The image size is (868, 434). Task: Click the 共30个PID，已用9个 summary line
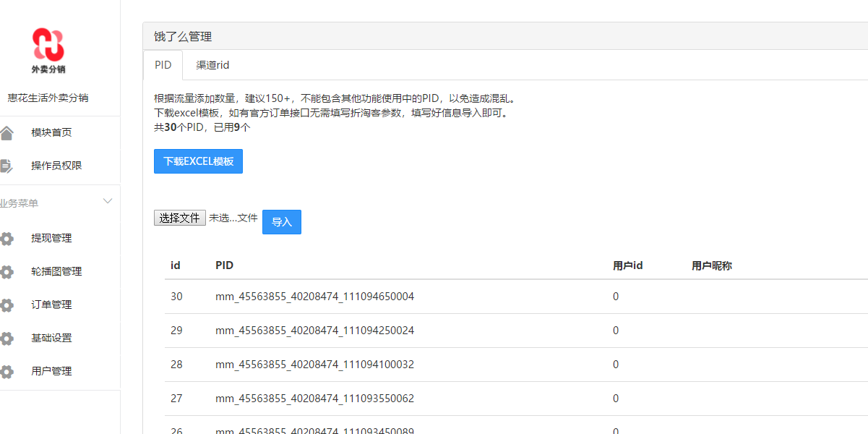(202, 127)
